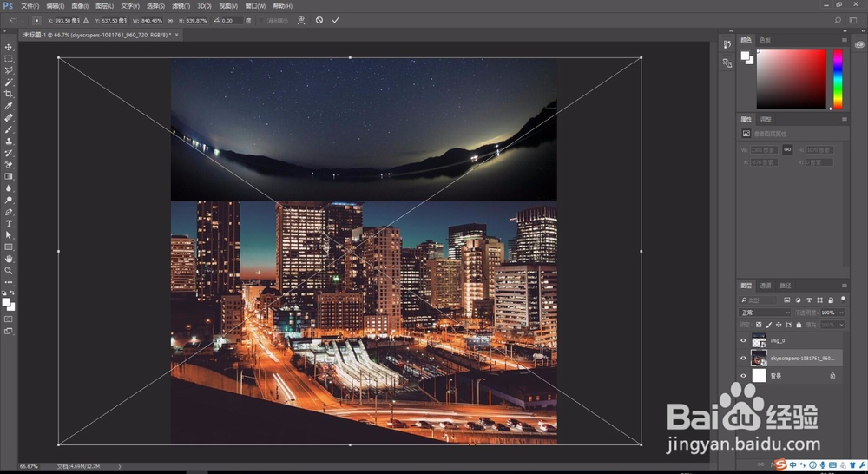This screenshot has height=474, width=868.
Task: Select the Lasso tool
Action: [9, 70]
